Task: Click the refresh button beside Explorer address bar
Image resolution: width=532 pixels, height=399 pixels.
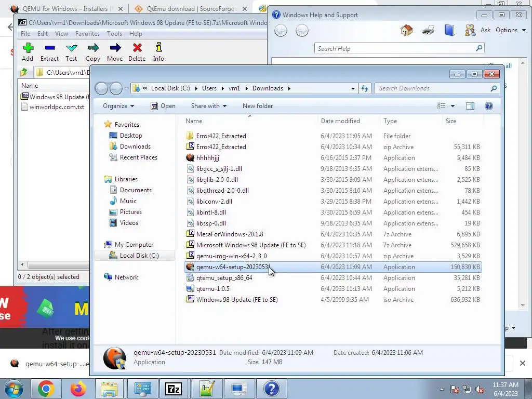Action: 365,88
